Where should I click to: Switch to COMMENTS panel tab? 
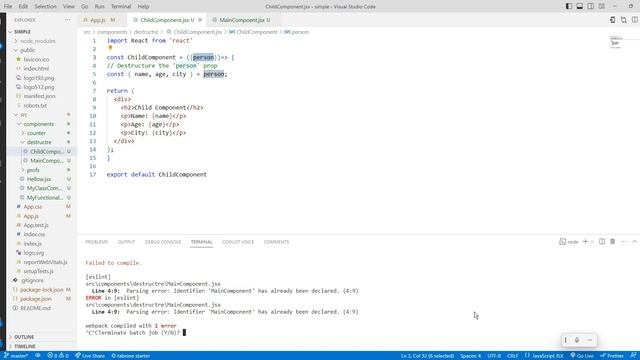276,242
